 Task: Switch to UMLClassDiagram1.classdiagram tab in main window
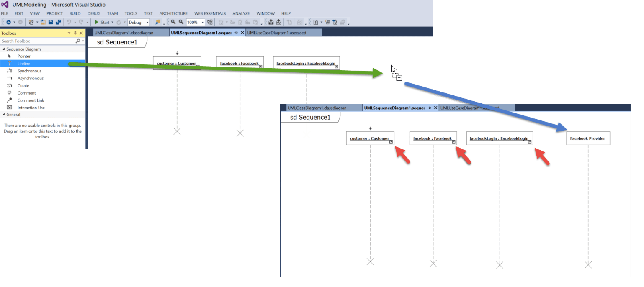click(131, 33)
